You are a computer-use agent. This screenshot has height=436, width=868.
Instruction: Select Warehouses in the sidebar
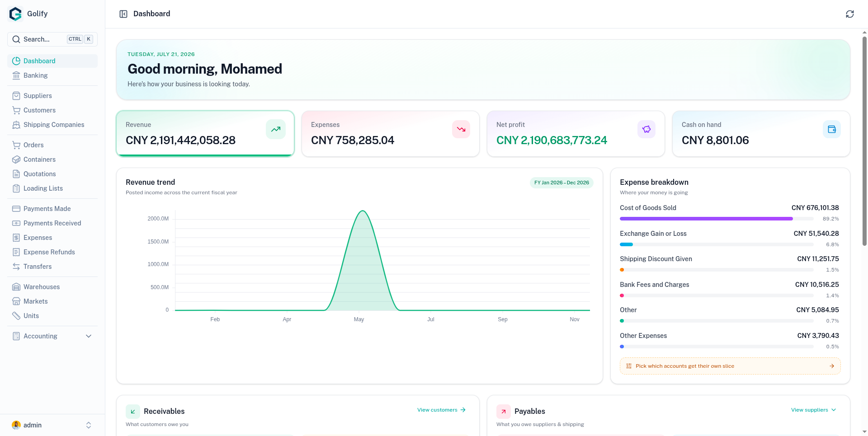(52, 287)
